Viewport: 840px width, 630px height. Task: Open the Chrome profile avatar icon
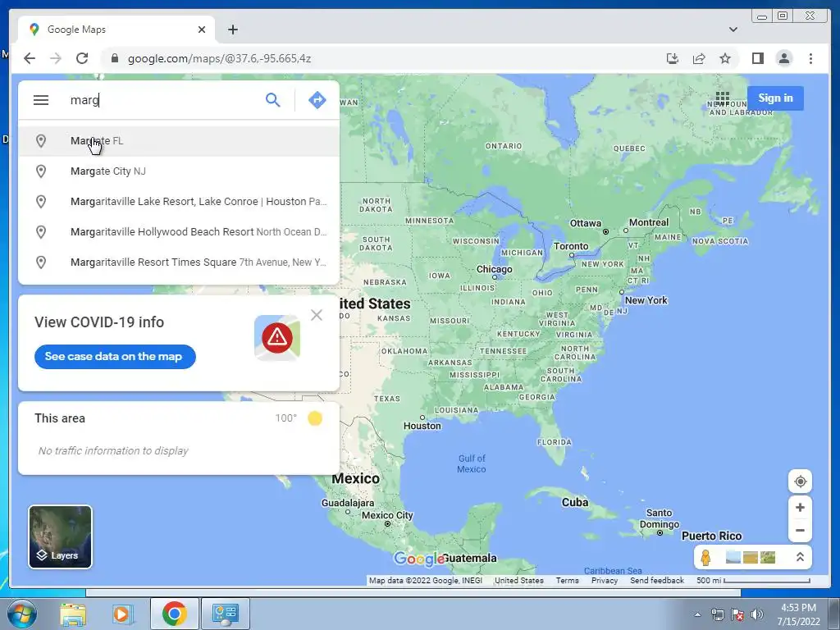pyautogui.click(x=783, y=58)
